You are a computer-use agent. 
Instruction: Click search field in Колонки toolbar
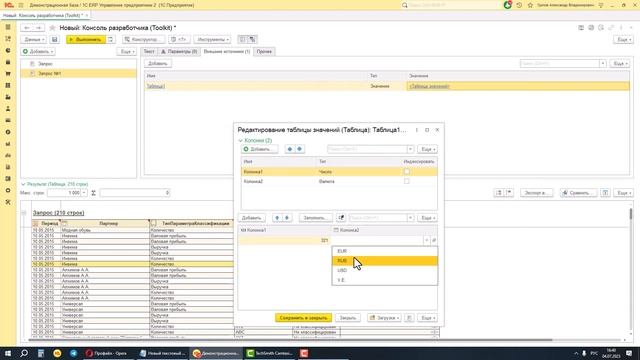367,149
